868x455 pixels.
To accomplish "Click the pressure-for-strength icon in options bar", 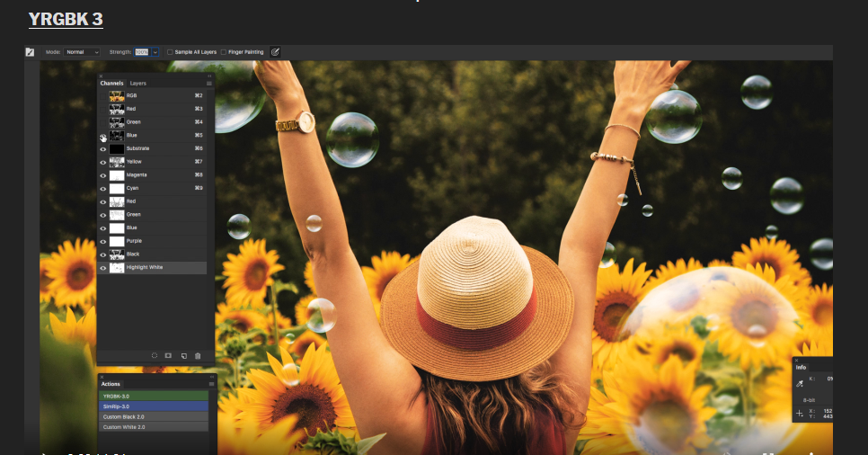I will (275, 52).
